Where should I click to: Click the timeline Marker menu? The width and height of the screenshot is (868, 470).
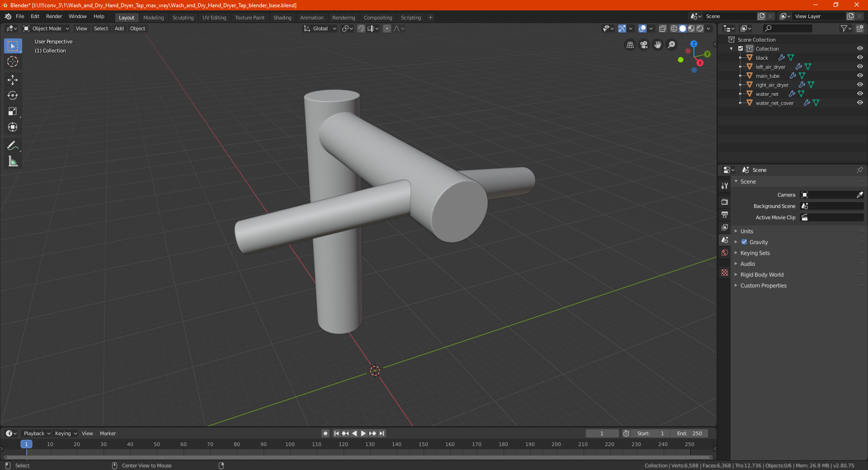[x=108, y=433]
